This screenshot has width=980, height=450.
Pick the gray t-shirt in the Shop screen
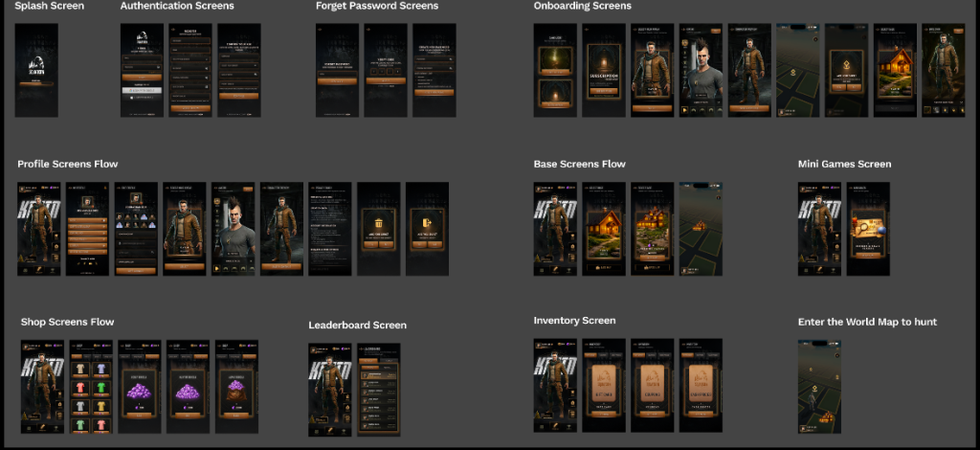pos(80,407)
